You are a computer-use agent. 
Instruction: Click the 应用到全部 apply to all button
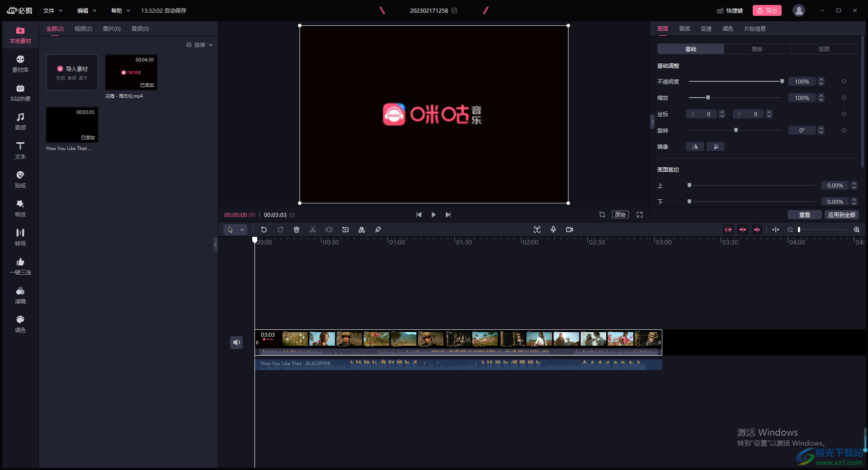coord(842,215)
